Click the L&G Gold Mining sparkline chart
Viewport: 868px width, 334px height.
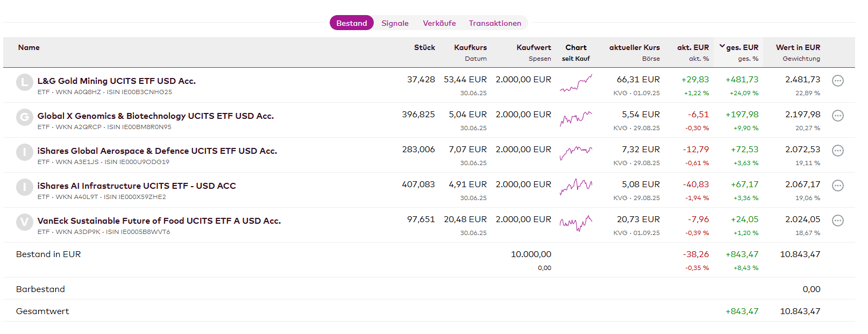575,83
